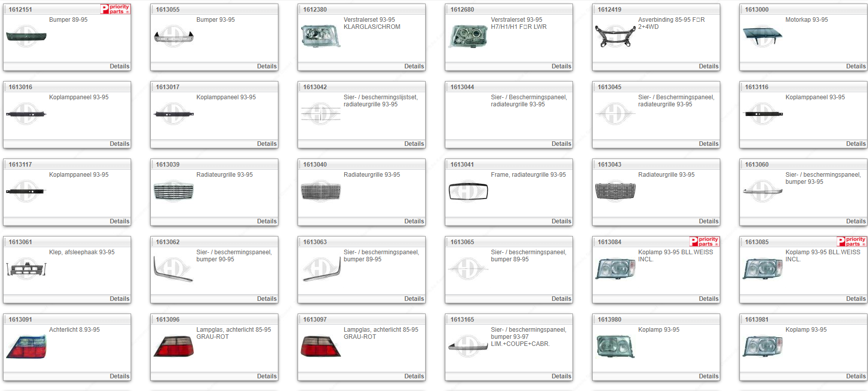Image resolution: width=868 pixels, height=391 pixels.
Task: Open Details for Motorkap item 1613000
Action: [855, 66]
